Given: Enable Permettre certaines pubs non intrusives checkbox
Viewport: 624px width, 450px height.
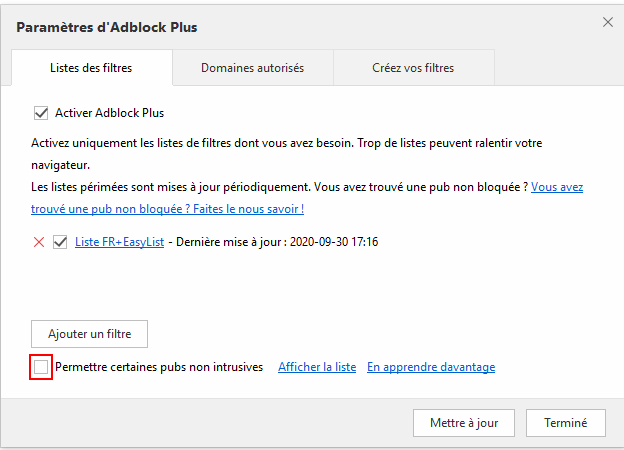Looking at the screenshot, I should (41, 367).
